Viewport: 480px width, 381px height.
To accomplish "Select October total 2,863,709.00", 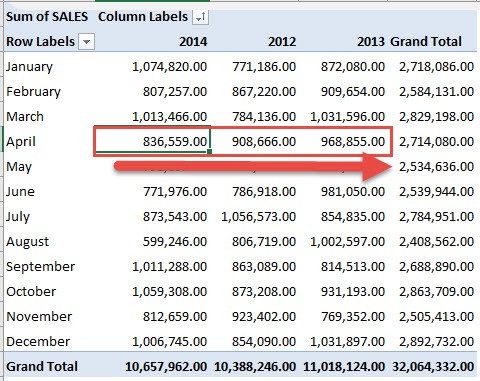I will point(437,292).
